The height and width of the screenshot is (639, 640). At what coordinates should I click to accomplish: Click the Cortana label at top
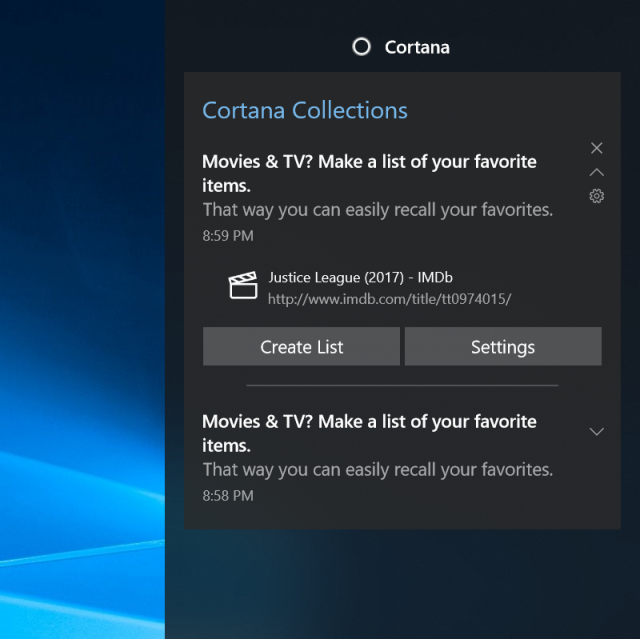tap(417, 47)
